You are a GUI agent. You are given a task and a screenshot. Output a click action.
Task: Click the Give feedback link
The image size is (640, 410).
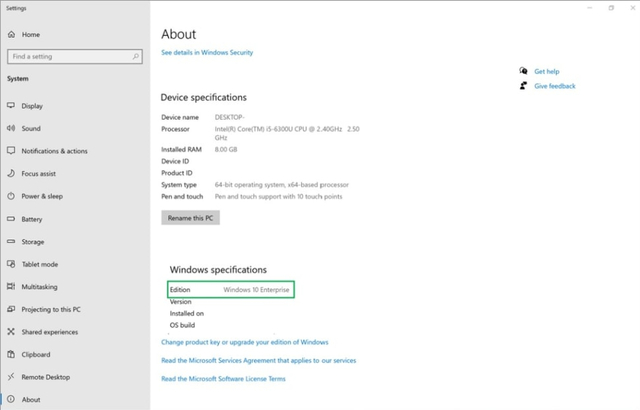click(555, 86)
